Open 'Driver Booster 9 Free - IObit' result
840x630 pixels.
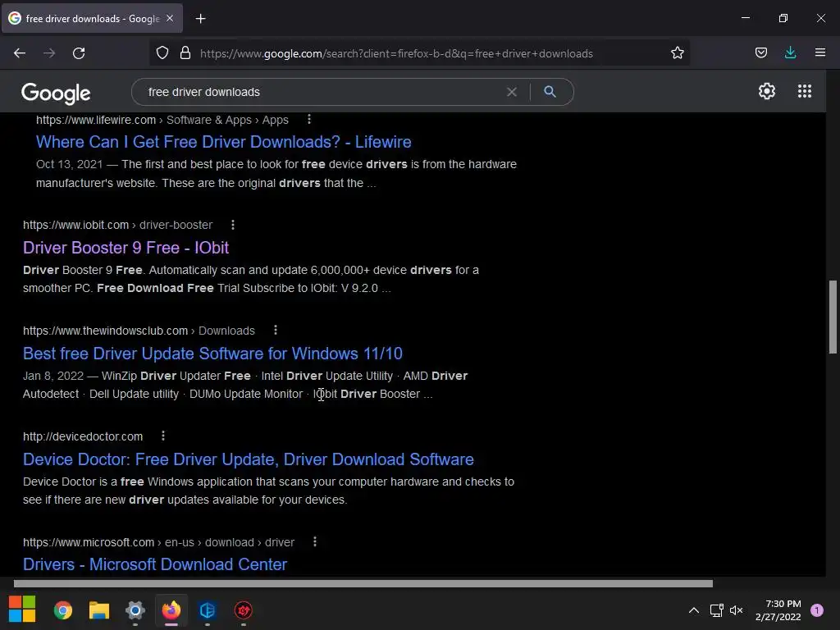pyautogui.click(x=126, y=248)
